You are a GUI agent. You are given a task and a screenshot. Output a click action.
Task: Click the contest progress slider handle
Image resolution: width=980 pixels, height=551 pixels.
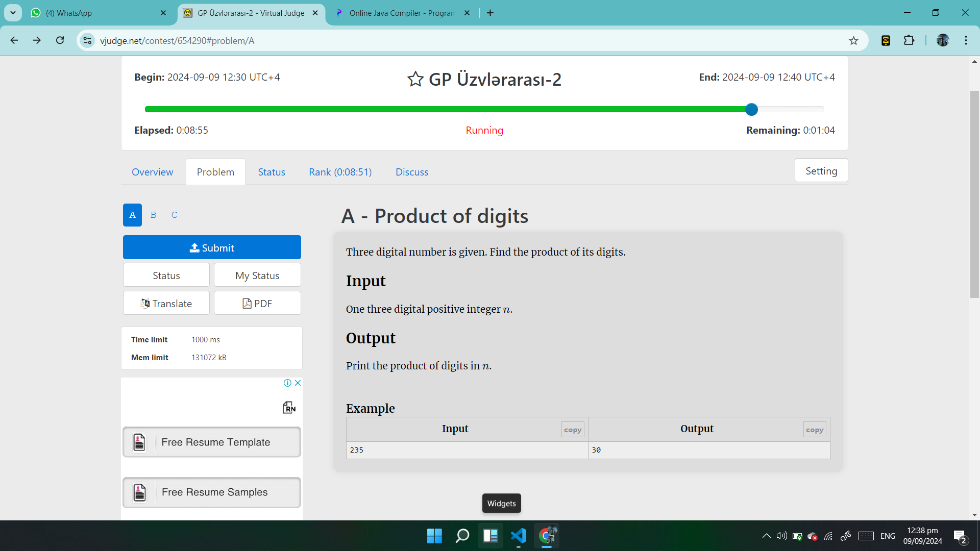[x=751, y=109]
